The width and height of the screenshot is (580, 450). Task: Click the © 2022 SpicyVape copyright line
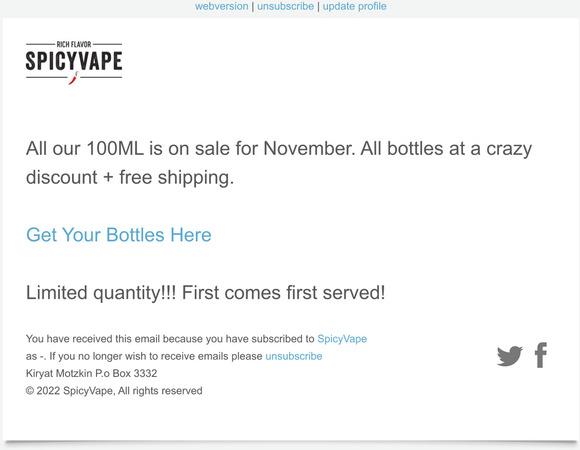point(114,390)
